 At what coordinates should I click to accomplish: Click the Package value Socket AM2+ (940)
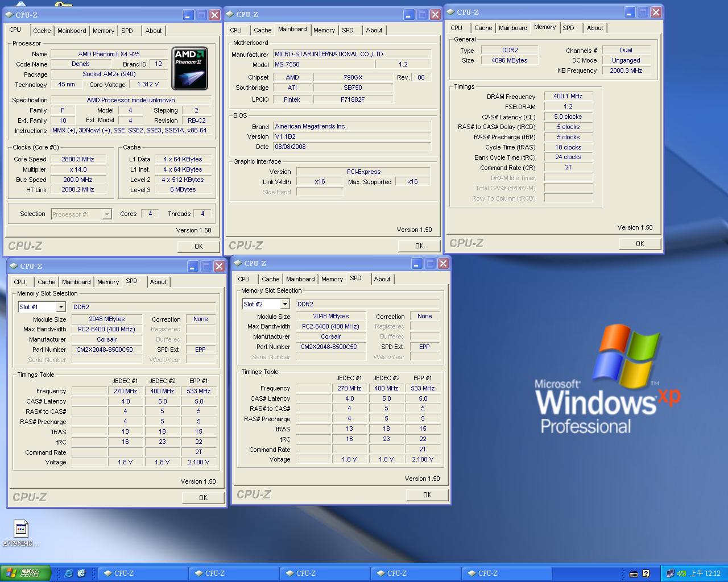(109, 74)
